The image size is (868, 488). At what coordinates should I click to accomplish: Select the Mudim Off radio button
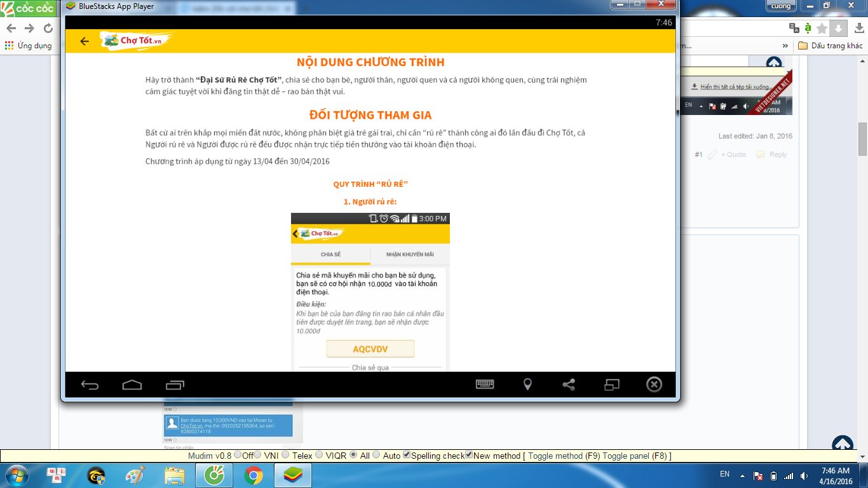[x=238, y=455]
